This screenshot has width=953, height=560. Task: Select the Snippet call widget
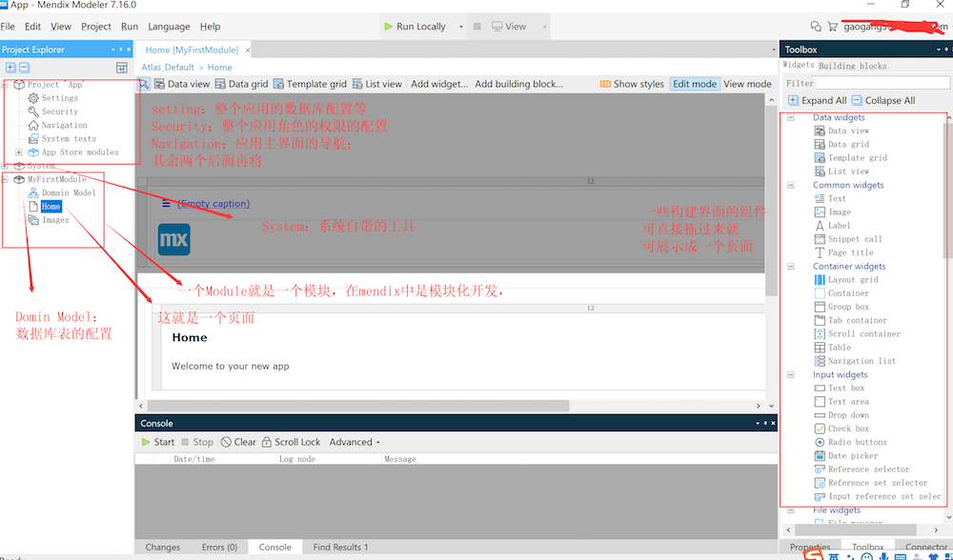[848, 239]
